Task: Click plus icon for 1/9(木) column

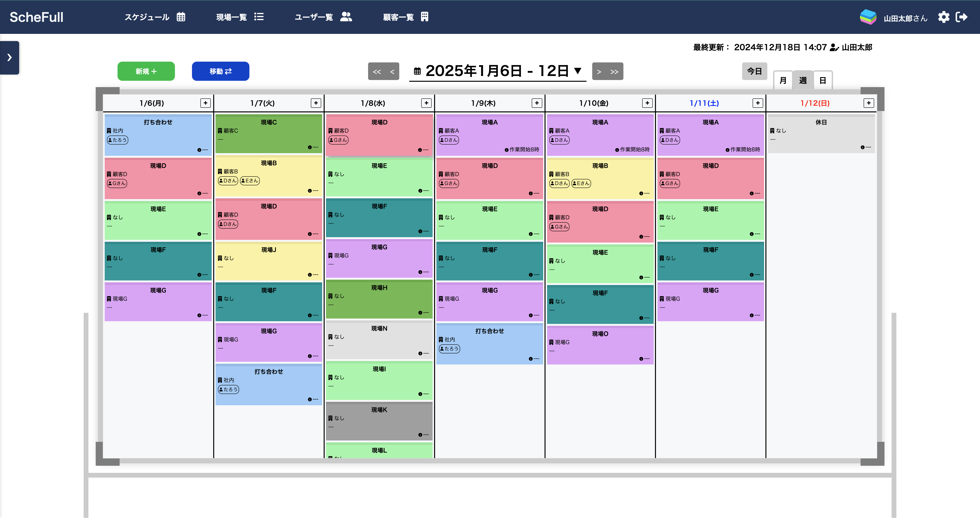Action: pos(537,103)
